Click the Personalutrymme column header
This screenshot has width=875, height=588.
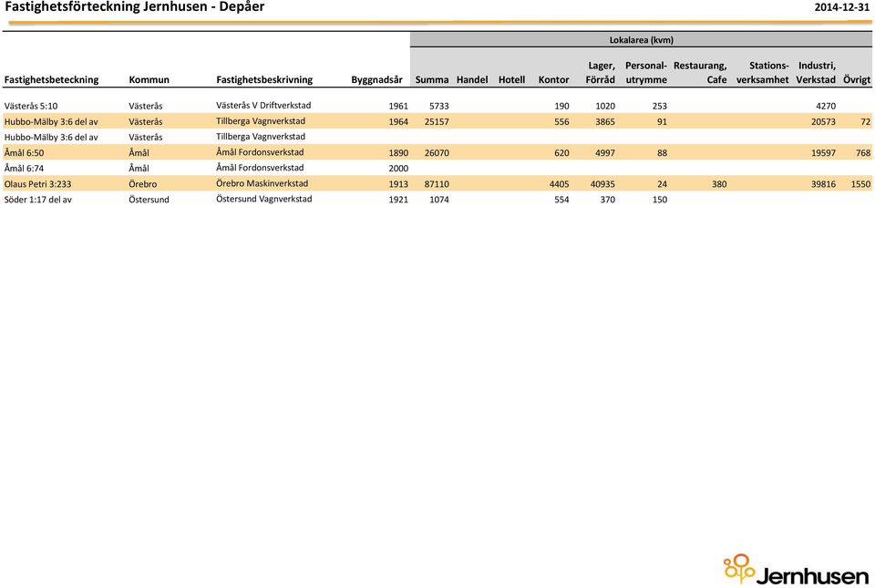click(646, 73)
